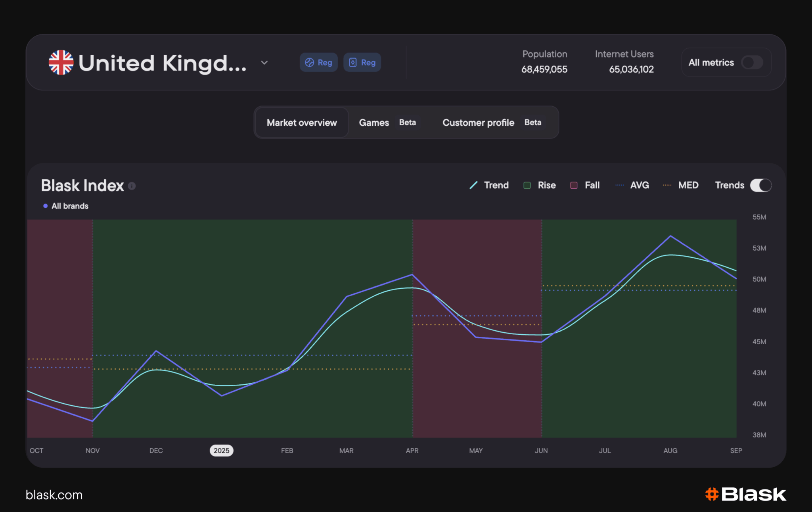Click the AVG dotted line legend icon

(x=619, y=185)
